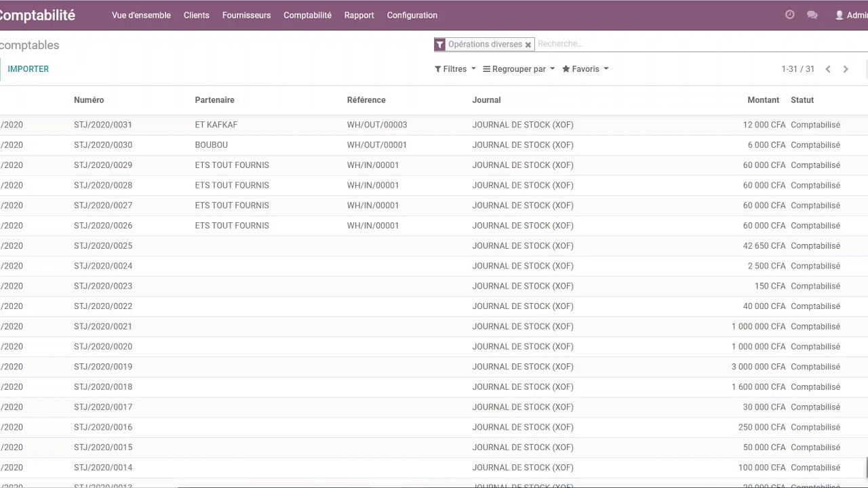Click the 3 000 000 CFA amount

758,367
